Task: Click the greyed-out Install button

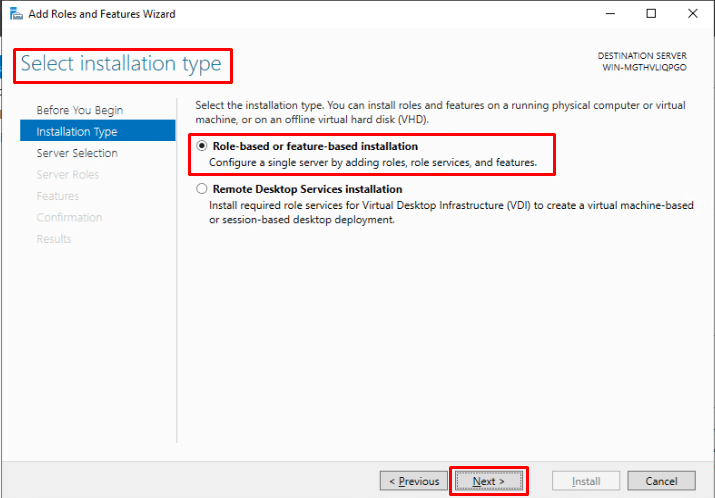Action: [x=586, y=481]
